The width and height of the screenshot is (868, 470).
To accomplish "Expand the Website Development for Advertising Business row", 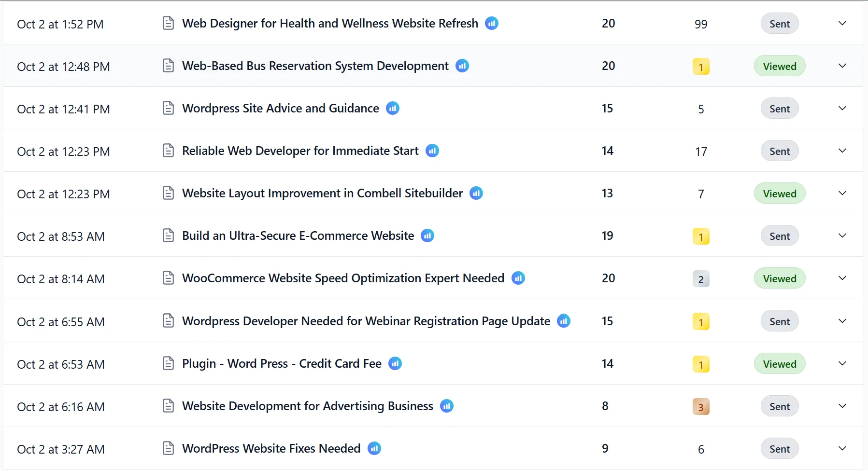I will (842, 406).
